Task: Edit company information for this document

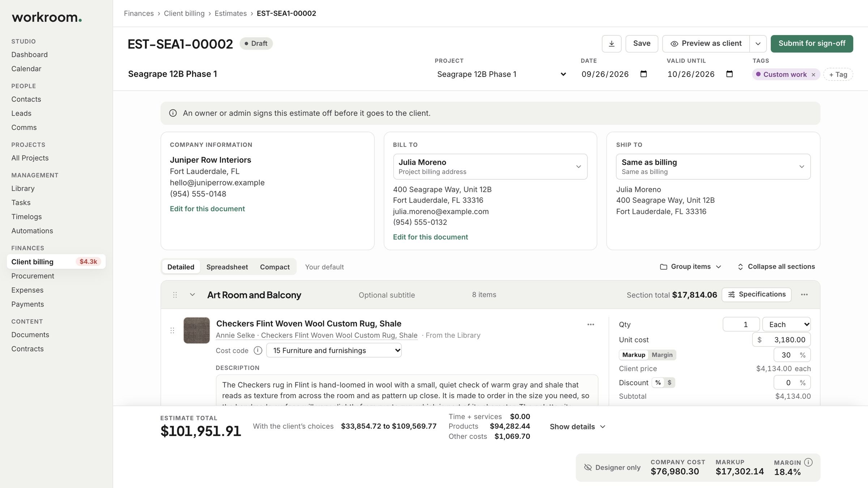Action: (x=207, y=209)
